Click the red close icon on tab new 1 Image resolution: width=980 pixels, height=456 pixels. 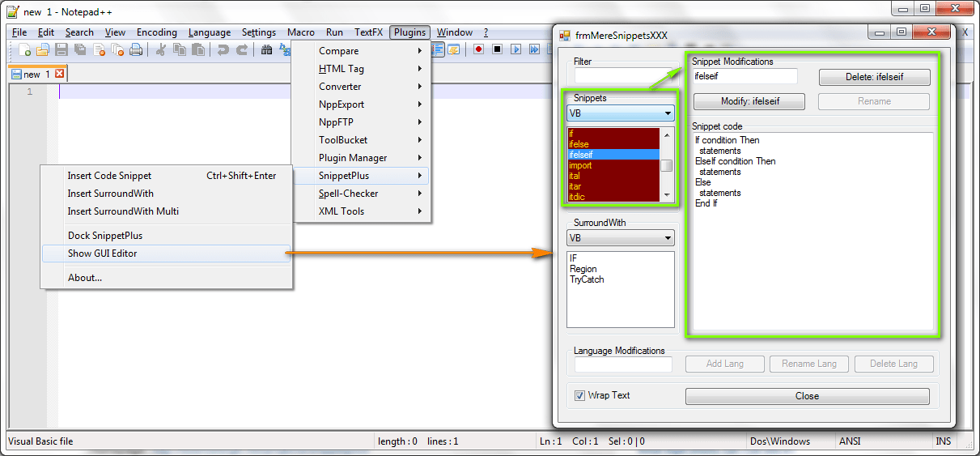tap(59, 74)
